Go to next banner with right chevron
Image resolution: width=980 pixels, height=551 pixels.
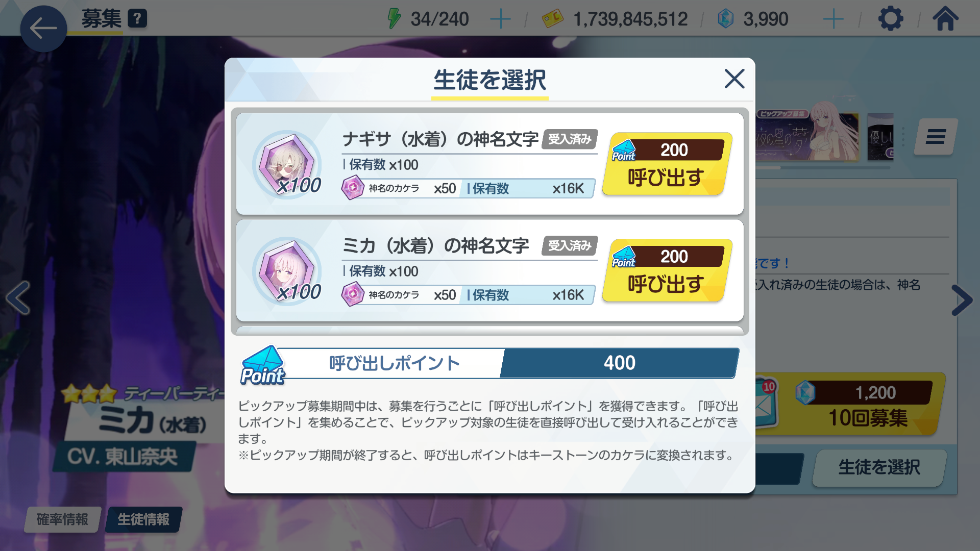coord(962,300)
